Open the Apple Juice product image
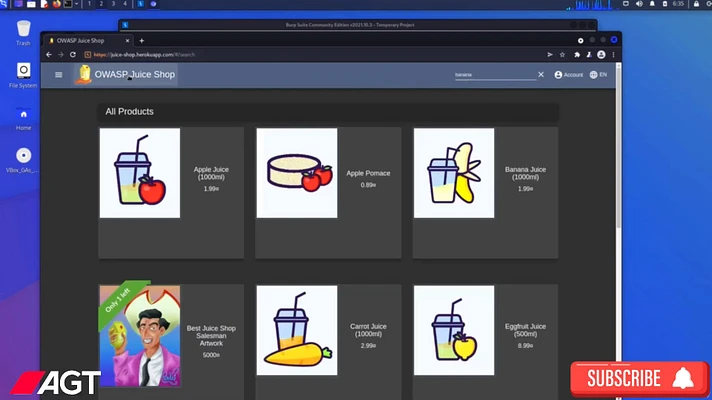 [x=140, y=173]
